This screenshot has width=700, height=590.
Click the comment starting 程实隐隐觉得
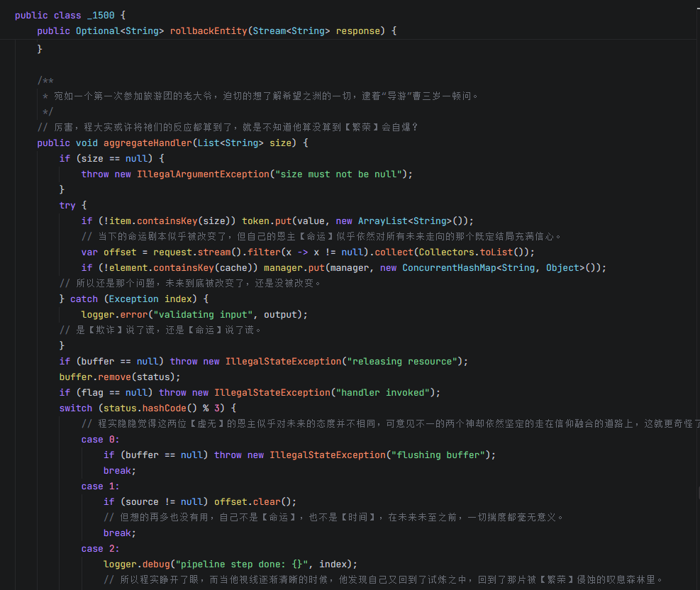391,424
